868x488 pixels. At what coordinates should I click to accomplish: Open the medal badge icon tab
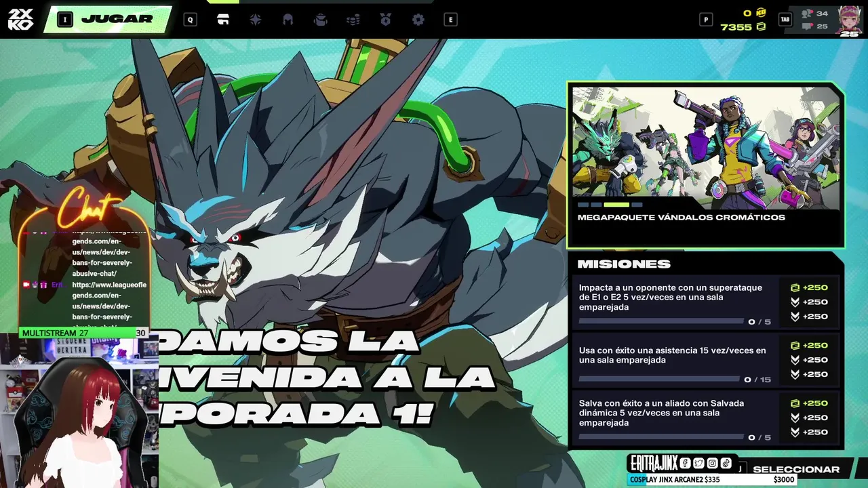click(385, 20)
